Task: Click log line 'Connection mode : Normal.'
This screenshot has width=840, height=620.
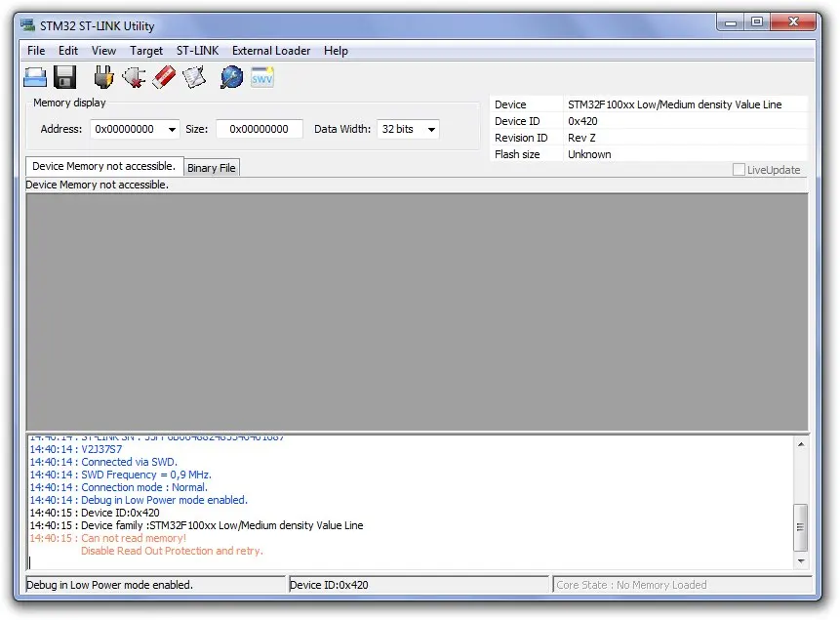Action: [118, 487]
